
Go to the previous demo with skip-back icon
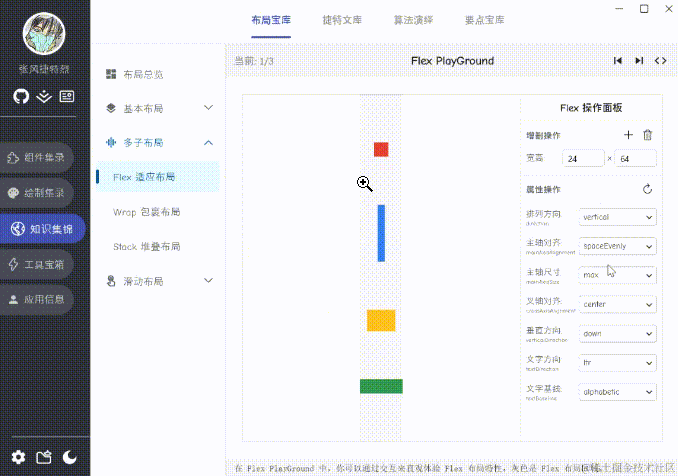618,61
